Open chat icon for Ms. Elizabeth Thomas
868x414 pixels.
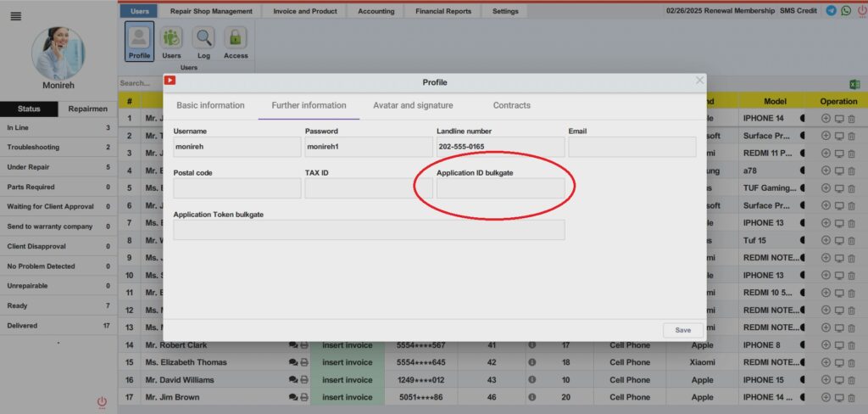coord(292,362)
